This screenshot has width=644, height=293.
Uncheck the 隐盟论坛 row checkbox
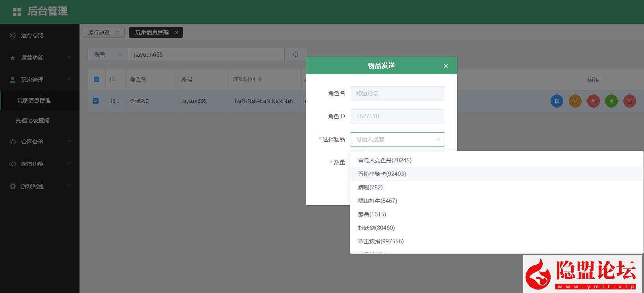[x=96, y=101]
